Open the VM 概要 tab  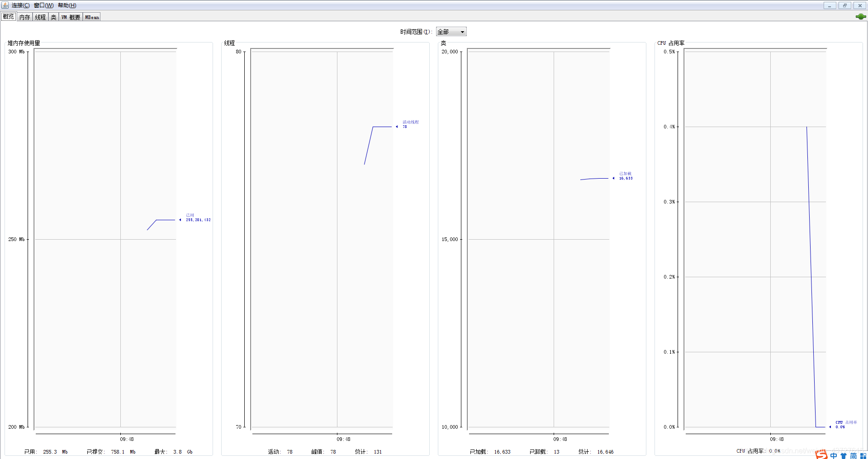click(71, 17)
